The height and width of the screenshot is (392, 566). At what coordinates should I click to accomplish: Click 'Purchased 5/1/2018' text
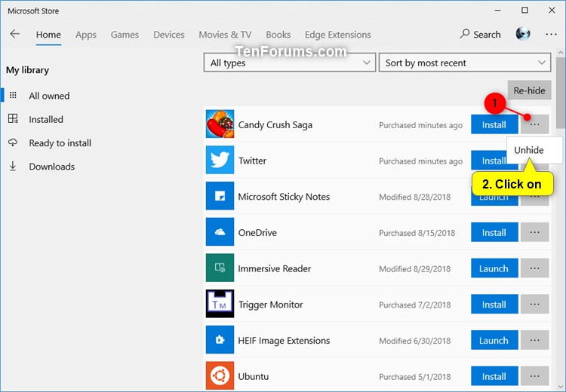click(x=415, y=377)
